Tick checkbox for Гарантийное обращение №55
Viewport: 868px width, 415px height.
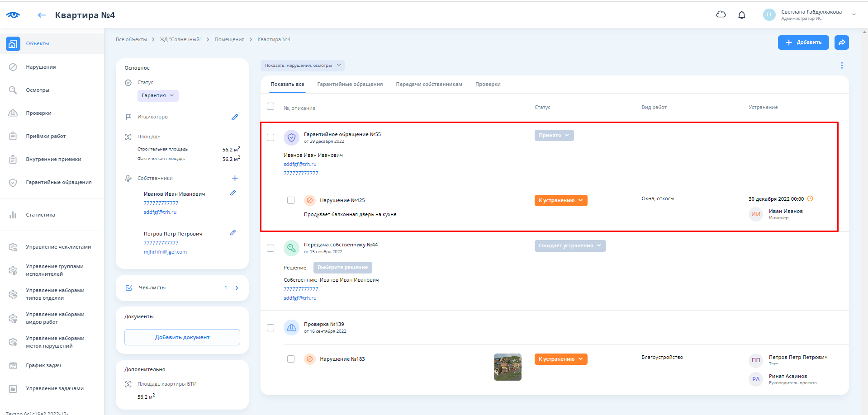[270, 137]
